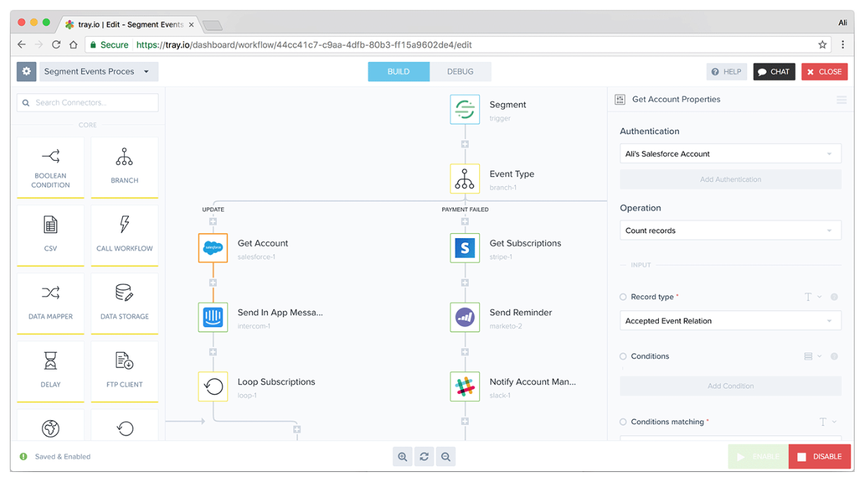Click the Get Account Properties panel title
The height and width of the screenshot is (479, 868).
pyautogui.click(x=676, y=100)
